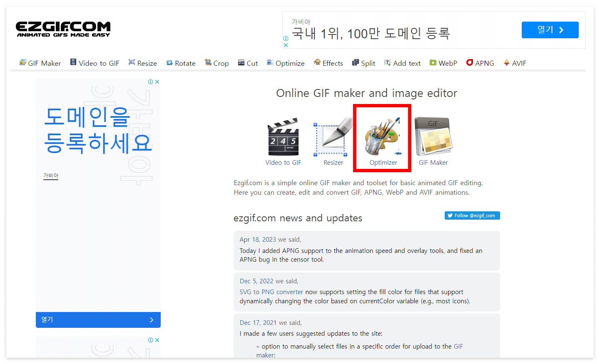Open the Split menu item
This screenshot has height=364, width=600.
[x=364, y=63]
